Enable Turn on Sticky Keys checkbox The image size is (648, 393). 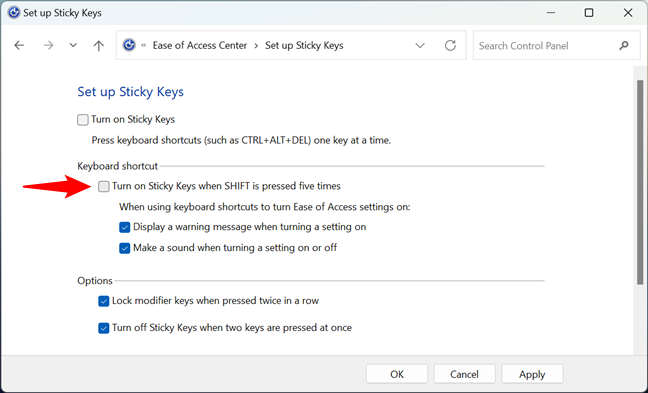click(x=83, y=120)
